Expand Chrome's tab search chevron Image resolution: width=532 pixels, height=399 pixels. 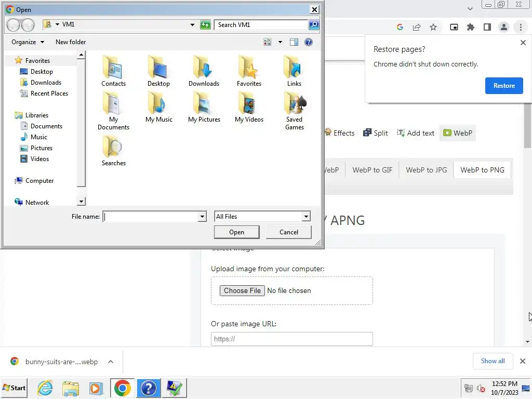[x=470, y=9]
